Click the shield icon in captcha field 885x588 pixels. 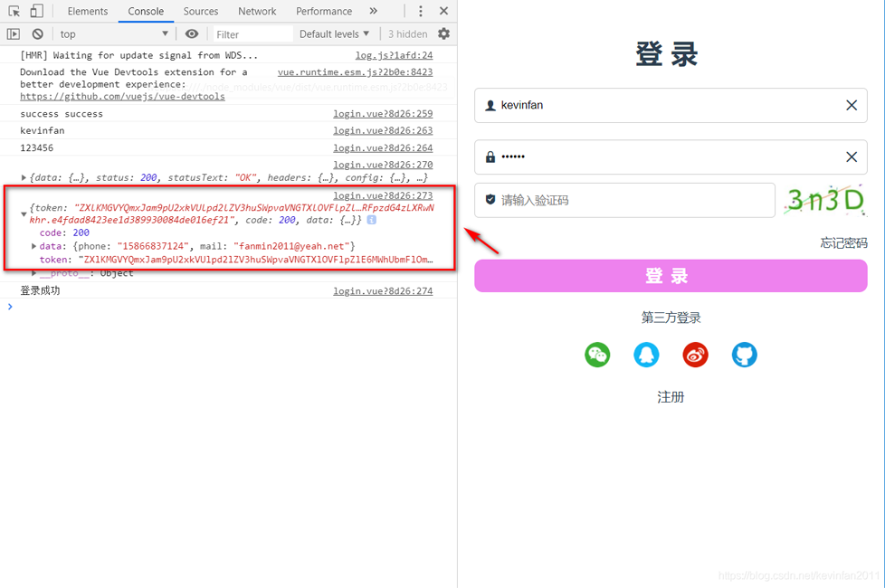(490, 199)
